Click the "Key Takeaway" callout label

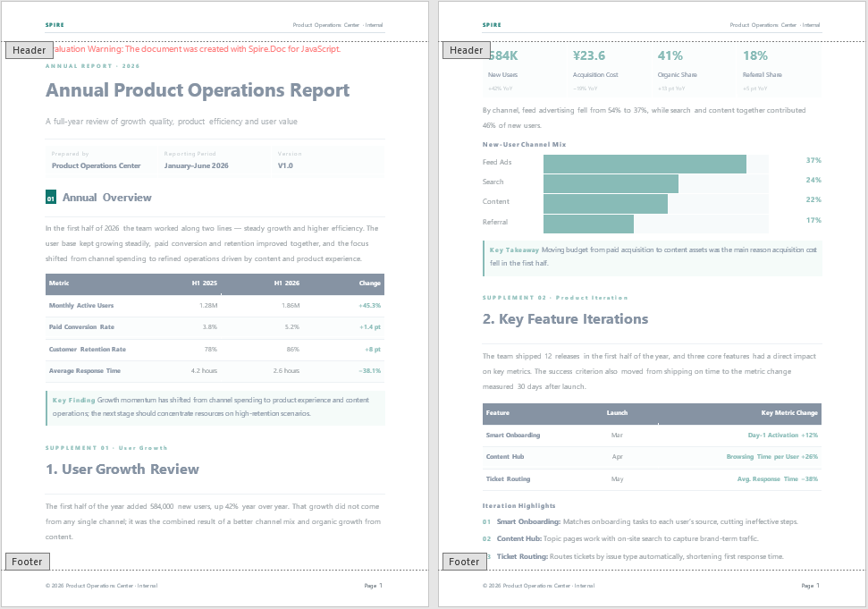[x=514, y=250]
